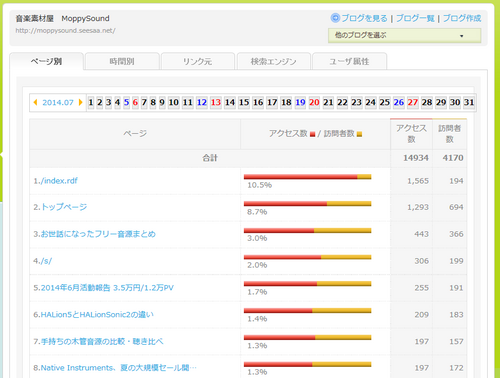The height and width of the screenshot is (378, 500).
Task: Click the 209 access value
Action: tap(422, 314)
